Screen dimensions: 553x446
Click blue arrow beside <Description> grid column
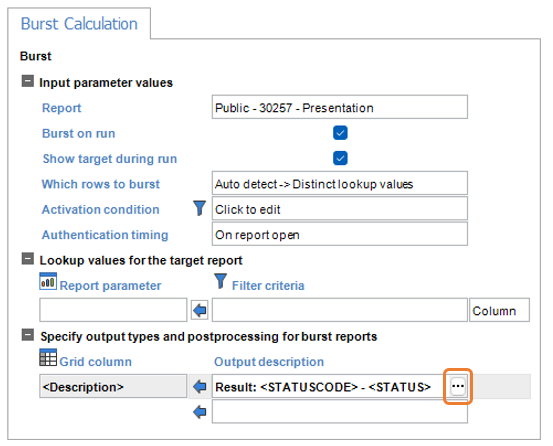tap(200, 386)
